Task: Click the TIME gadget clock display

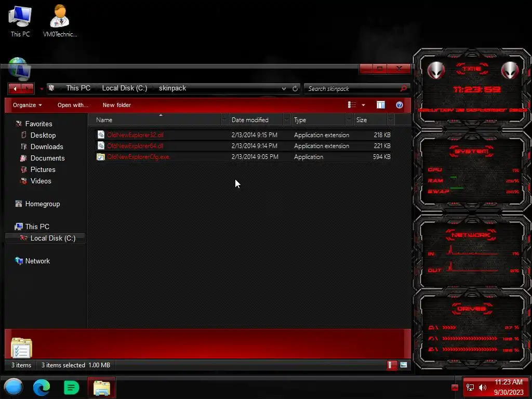Action: pyautogui.click(x=477, y=89)
